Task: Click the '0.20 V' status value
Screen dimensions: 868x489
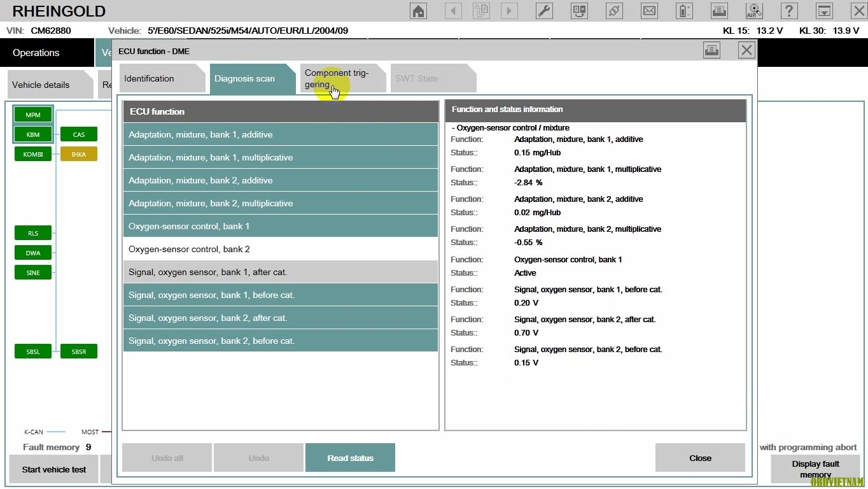Action: 526,303
